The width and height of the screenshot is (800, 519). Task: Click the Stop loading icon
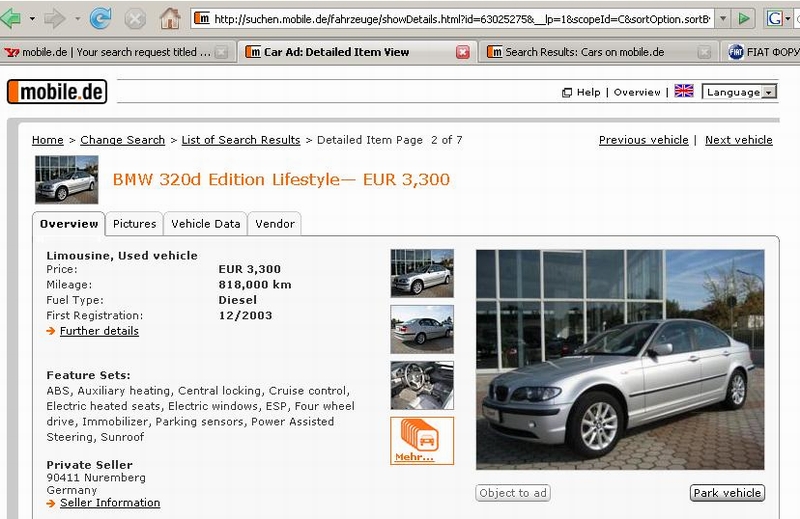click(x=135, y=18)
